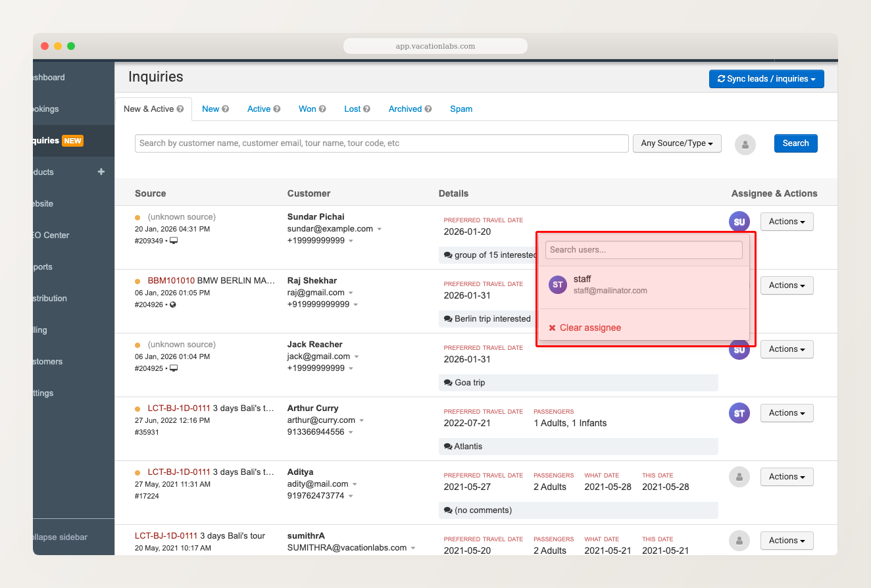Click the SU avatar on Jack Reacher's row
The image size is (871, 588).
pos(739,349)
